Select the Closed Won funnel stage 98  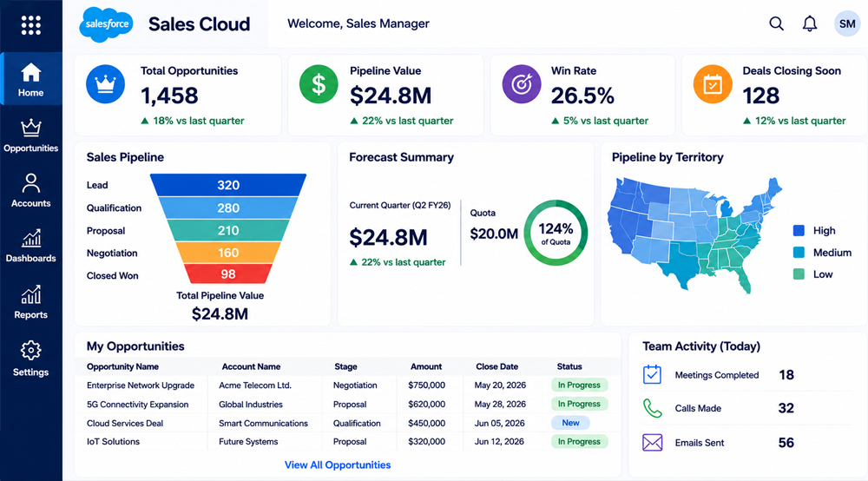(228, 274)
